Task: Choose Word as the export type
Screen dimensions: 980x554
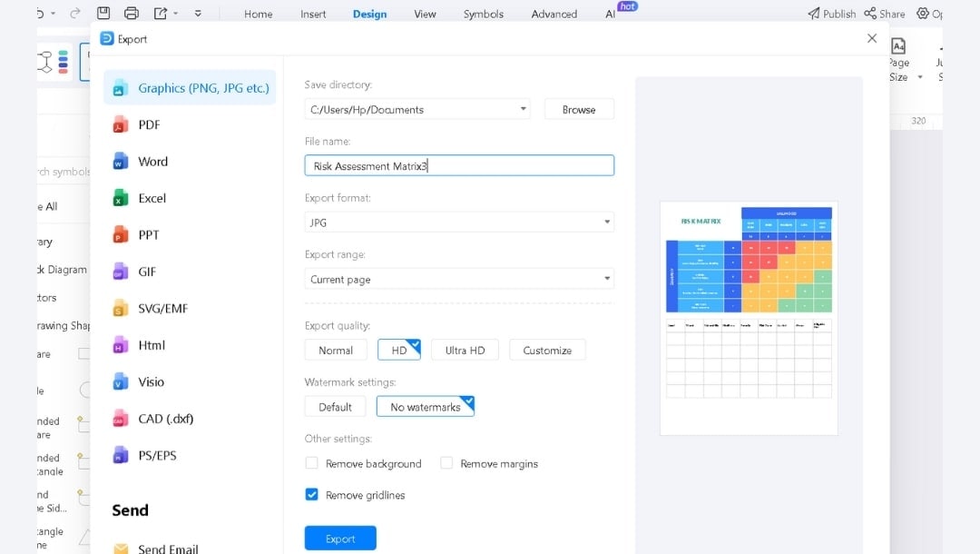Action: 152,161
